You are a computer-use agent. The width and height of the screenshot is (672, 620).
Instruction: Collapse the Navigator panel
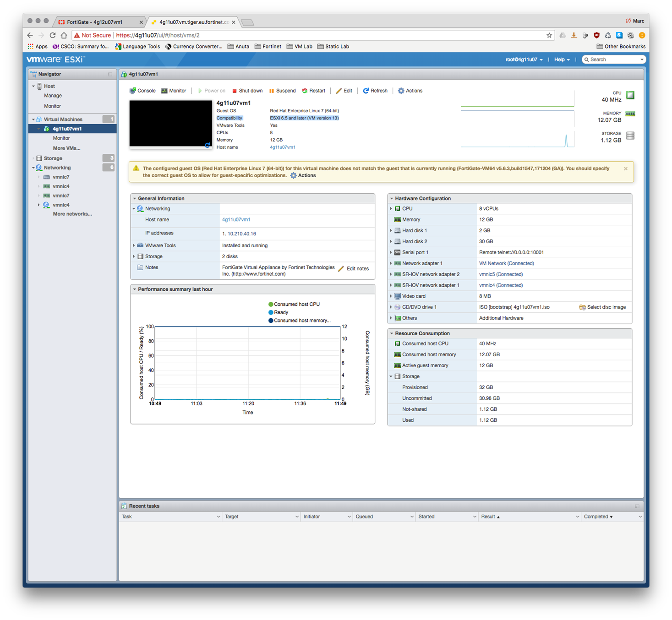[110, 74]
